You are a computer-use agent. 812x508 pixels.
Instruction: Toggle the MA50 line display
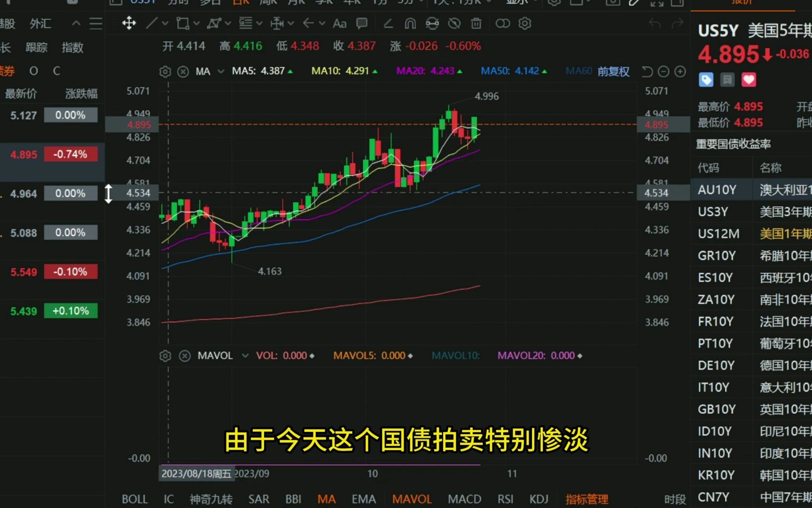click(514, 71)
